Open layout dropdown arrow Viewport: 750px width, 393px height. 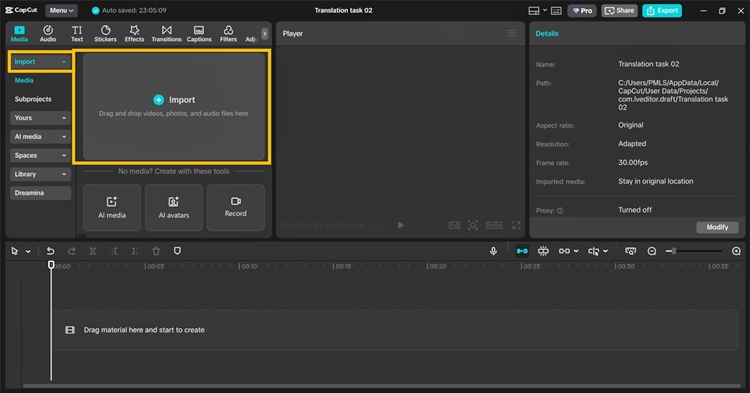pyautogui.click(x=545, y=10)
